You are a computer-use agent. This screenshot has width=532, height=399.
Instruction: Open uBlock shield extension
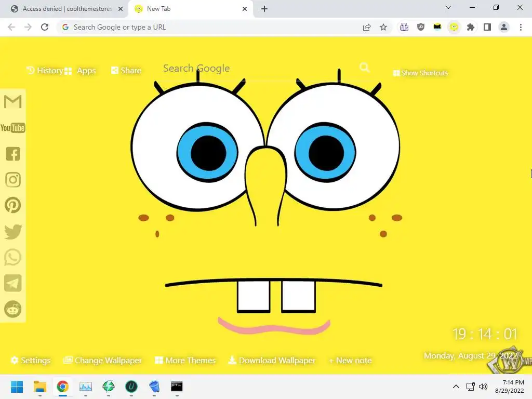(421, 27)
